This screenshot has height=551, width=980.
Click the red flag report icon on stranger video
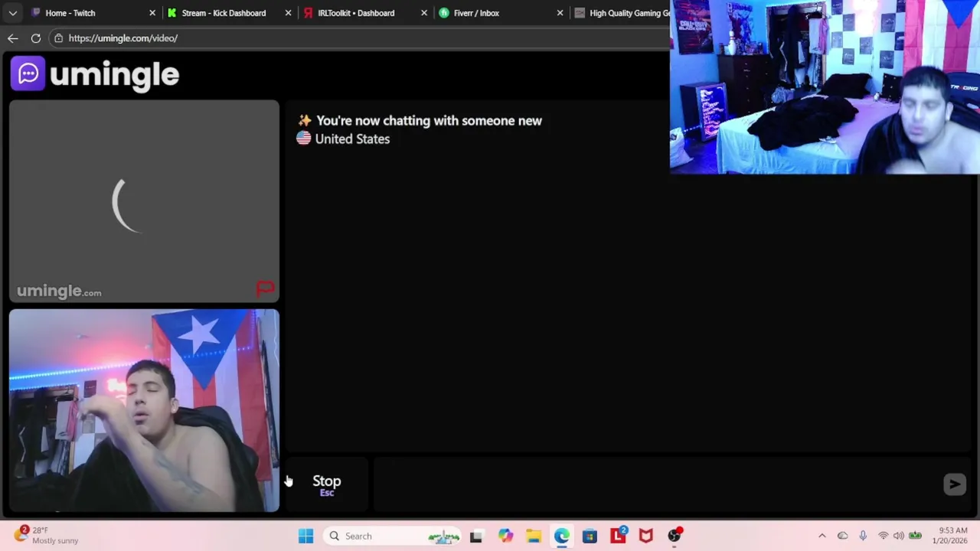265,289
